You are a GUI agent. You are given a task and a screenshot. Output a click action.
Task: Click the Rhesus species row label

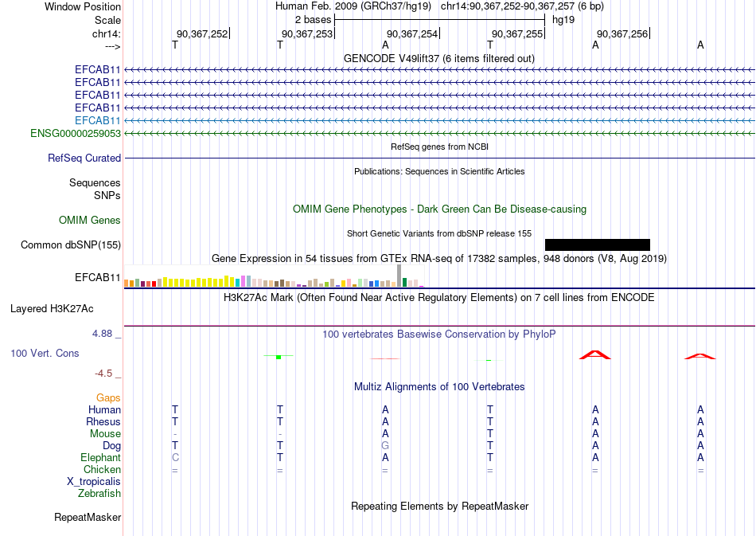point(103,421)
